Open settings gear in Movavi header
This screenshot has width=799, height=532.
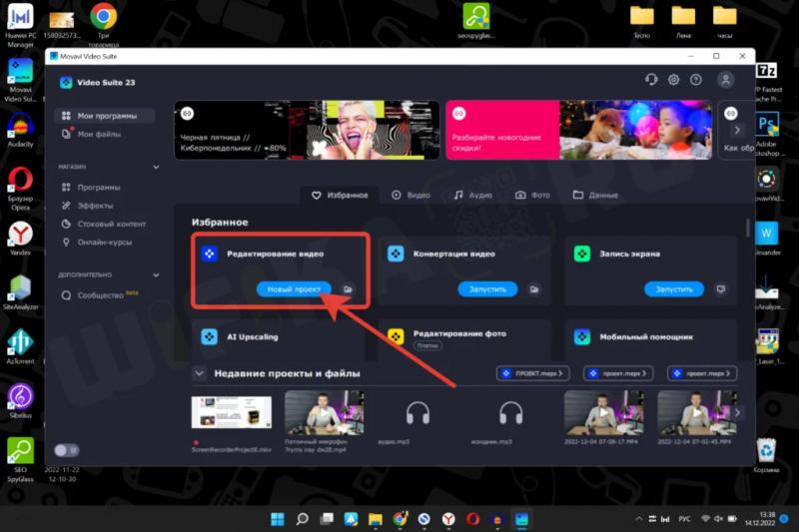tap(674, 80)
